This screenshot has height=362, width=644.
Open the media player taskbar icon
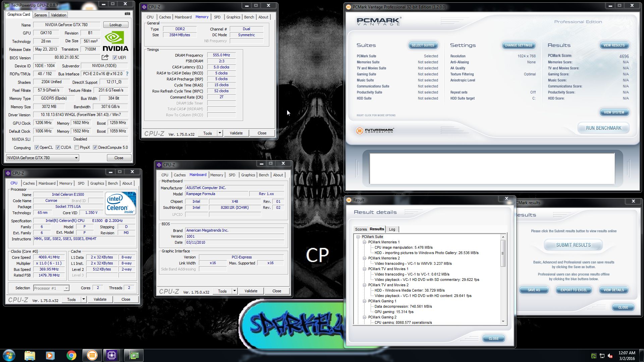(50, 355)
